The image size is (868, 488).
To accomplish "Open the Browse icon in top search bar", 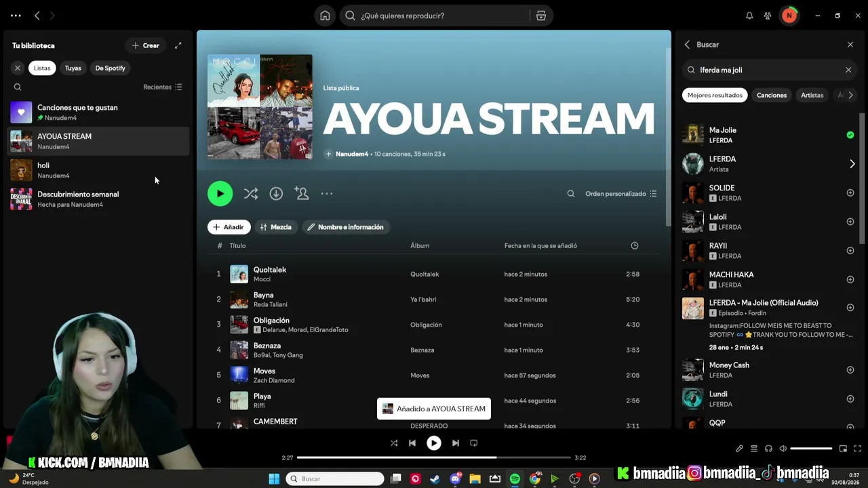I will pyautogui.click(x=541, y=16).
